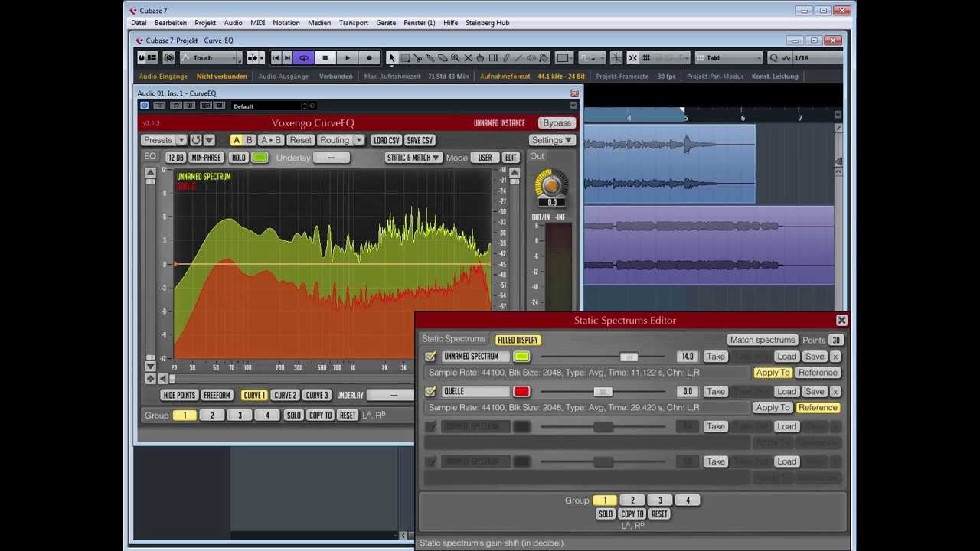Toggle Min-Phase mode
The width and height of the screenshot is (980, 551).
coord(206,158)
